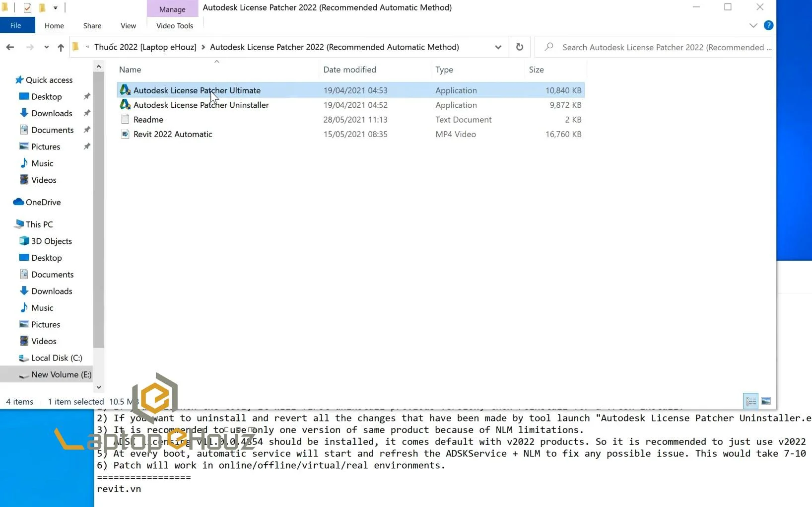The height and width of the screenshot is (507, 812).
Task: Open pinned Pictures under Quick access
Action: click(x=45, y=146)
